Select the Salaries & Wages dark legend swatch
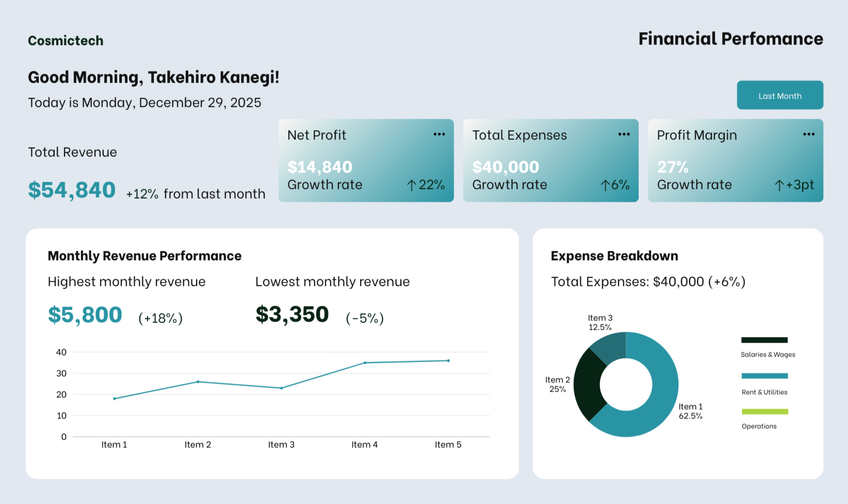The width and height of the screenshot is (848, 504). [x=764, y=340]
